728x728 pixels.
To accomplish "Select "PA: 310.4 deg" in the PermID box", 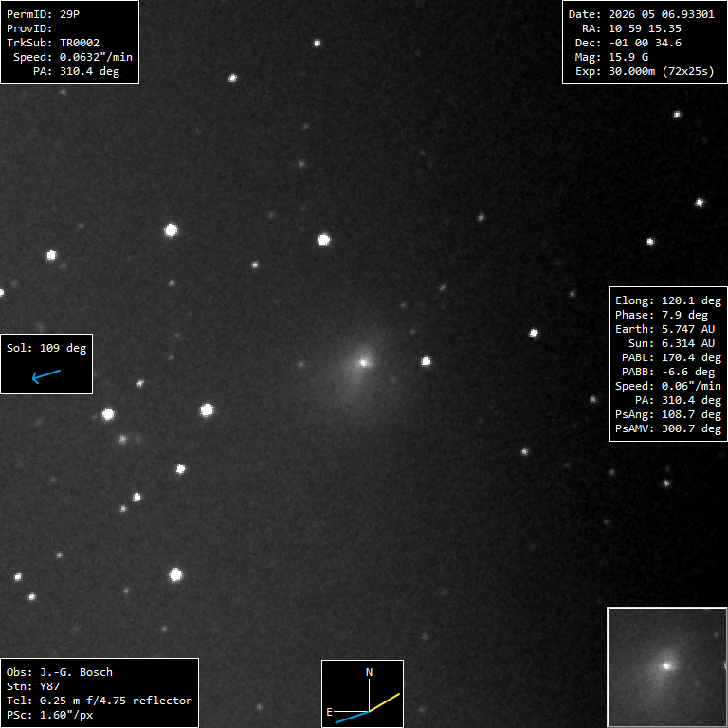I will pyautogui.click(x=76, y=71).
